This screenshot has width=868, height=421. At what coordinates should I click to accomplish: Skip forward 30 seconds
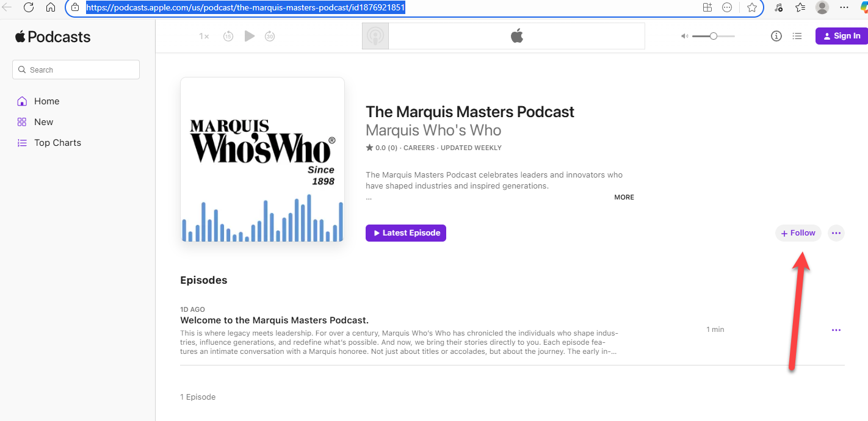click(x=270, y=36)
